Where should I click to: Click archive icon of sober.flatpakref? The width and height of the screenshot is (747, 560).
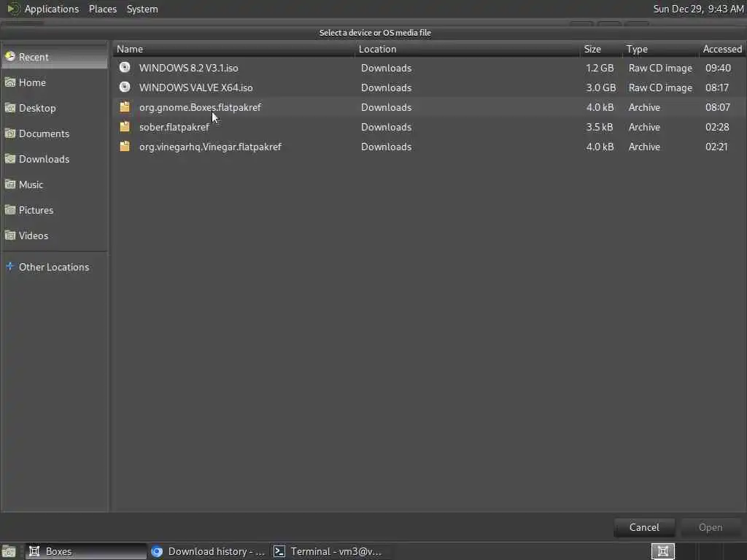click(x=125, y=127)
